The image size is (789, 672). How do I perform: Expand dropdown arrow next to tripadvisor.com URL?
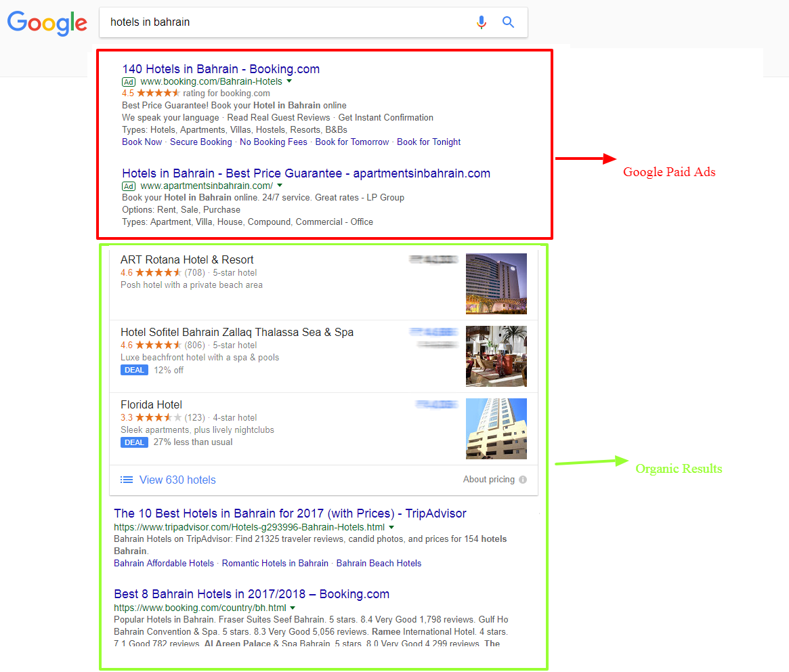click(391, 527)
